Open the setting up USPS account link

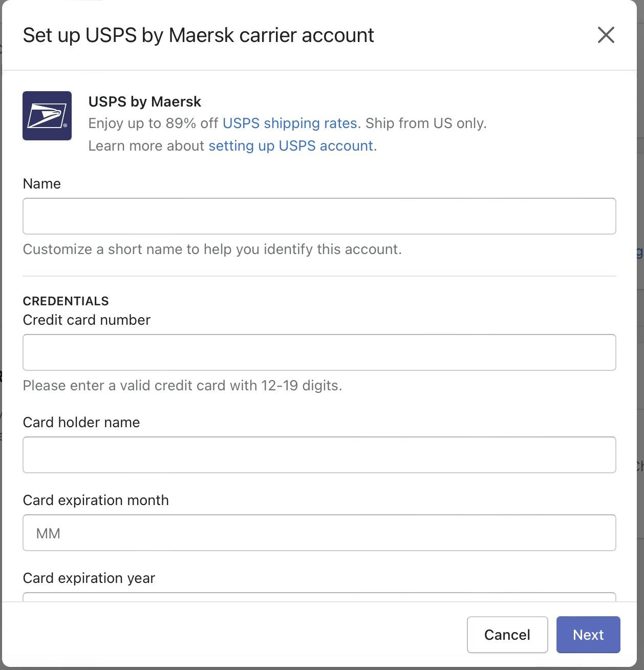[x=291, y=146]
